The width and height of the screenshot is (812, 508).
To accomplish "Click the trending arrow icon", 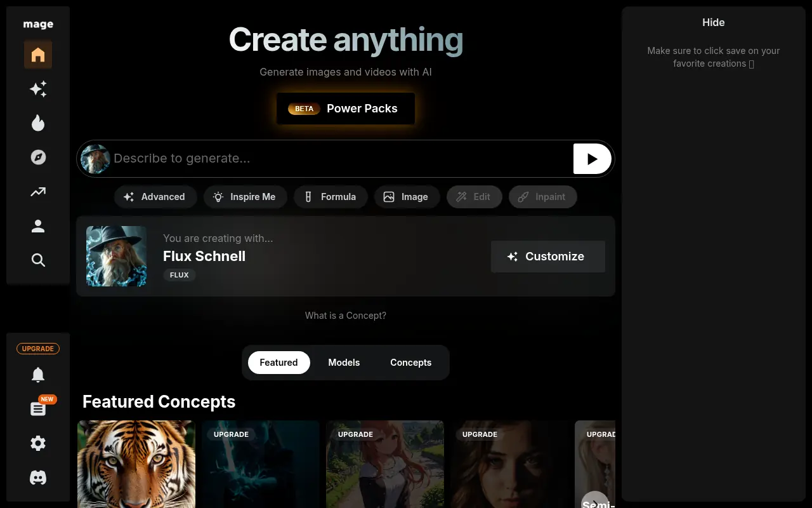I will pyautogui.click(x=38, y=191).
